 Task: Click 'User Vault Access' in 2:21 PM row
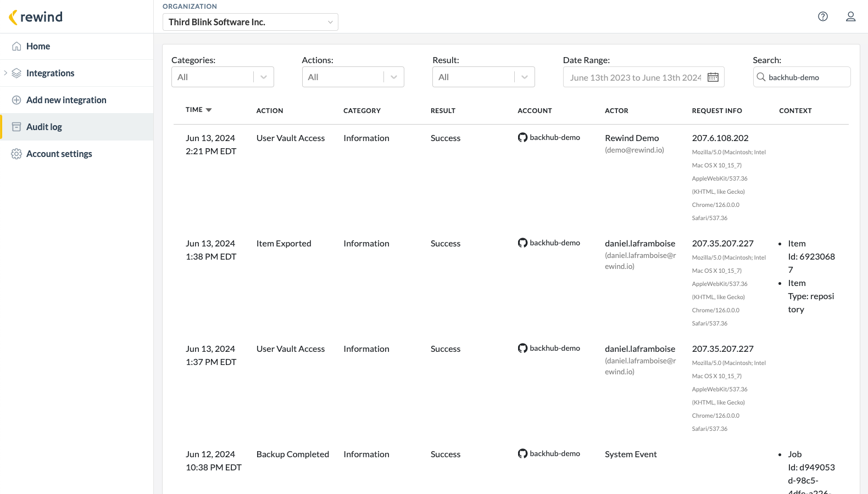[291, 138]
